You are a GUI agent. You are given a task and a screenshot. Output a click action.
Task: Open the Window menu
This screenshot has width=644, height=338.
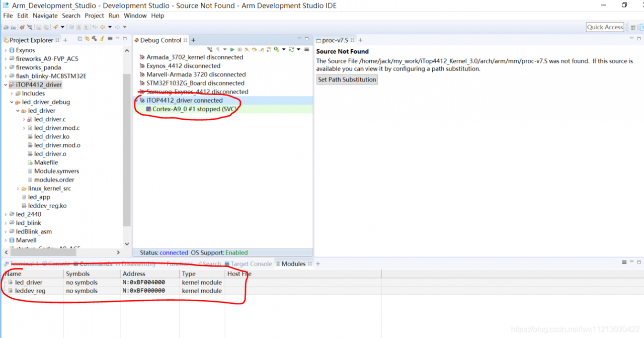(x=135, y=16)
